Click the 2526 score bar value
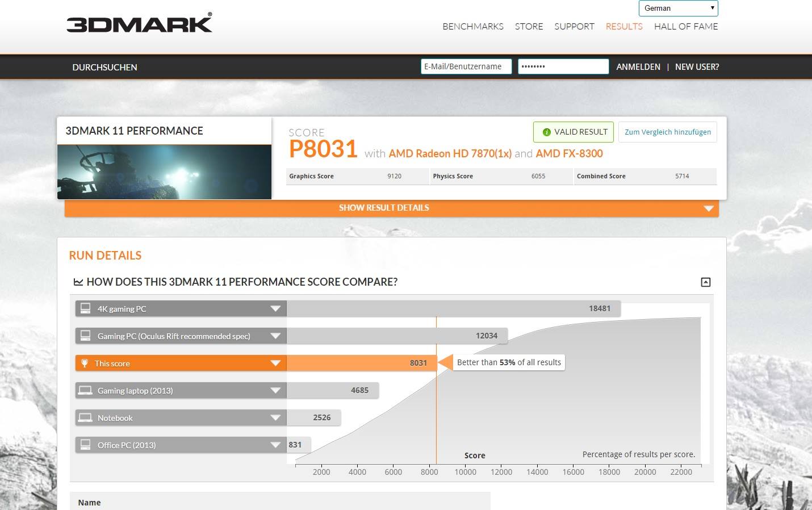812x510 pixels. pyautogui.click(x=321, y=417)
